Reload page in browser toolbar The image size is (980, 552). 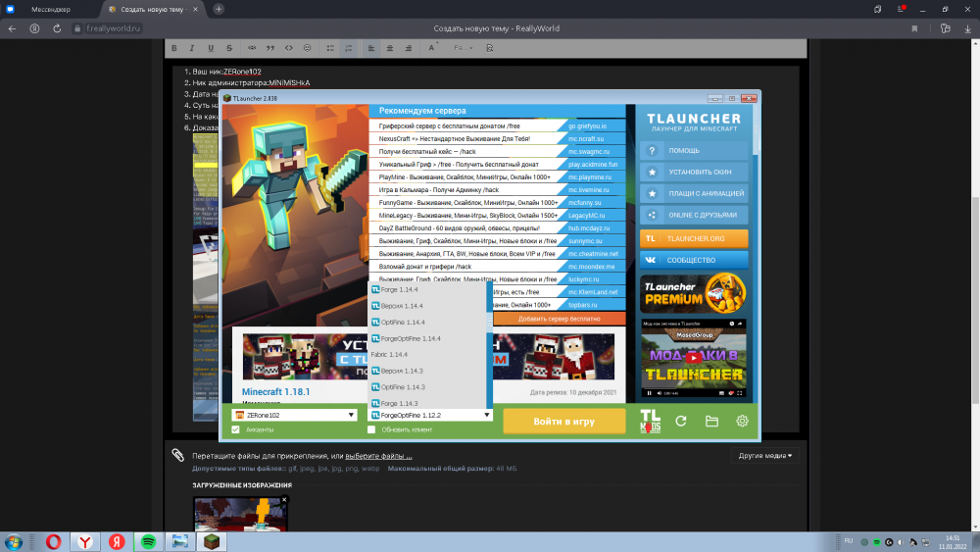[57, 28]
